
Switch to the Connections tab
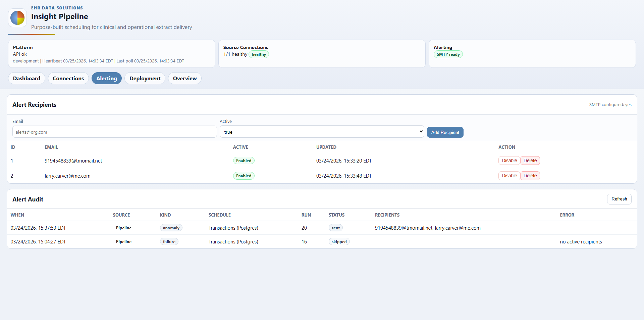(x=68, y=78)
